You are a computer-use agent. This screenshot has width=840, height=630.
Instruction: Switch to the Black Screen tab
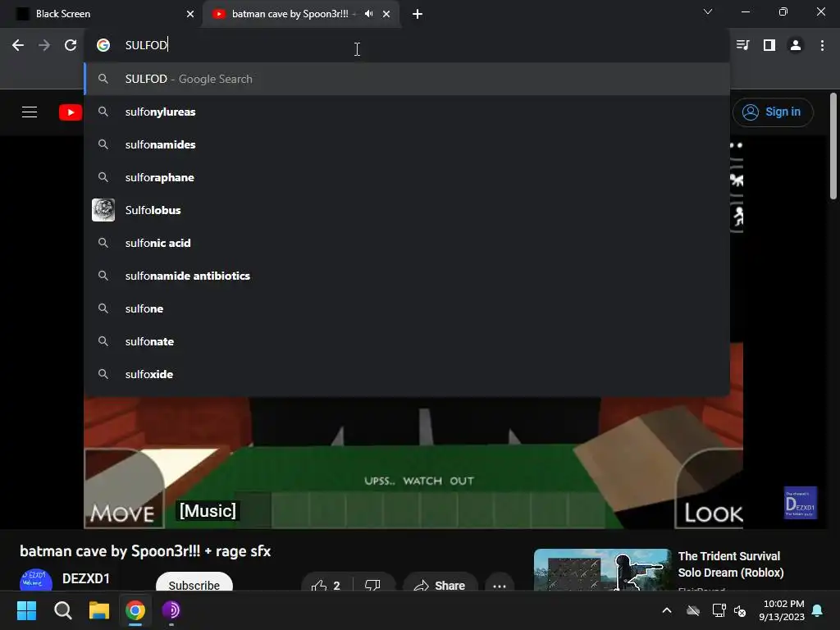click(102, 14)
